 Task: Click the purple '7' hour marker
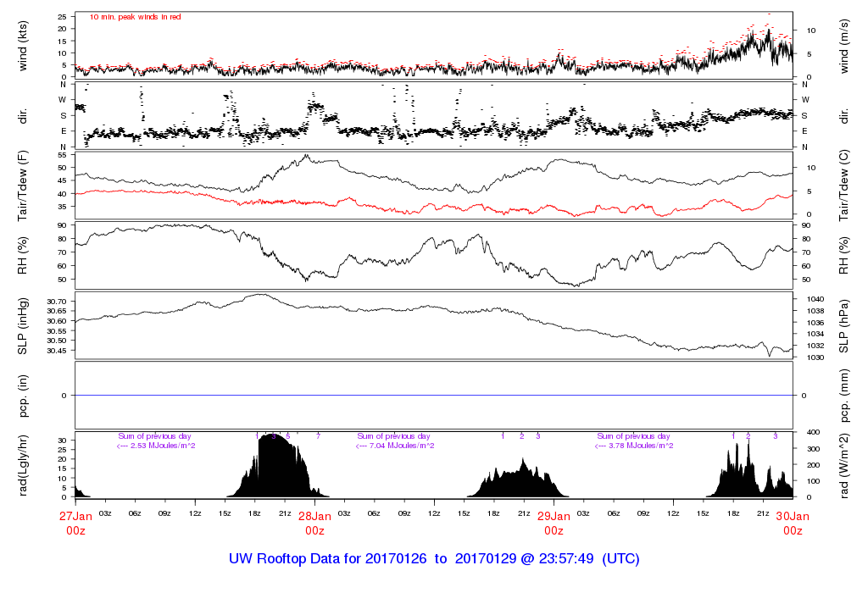(x=319, y=436)
